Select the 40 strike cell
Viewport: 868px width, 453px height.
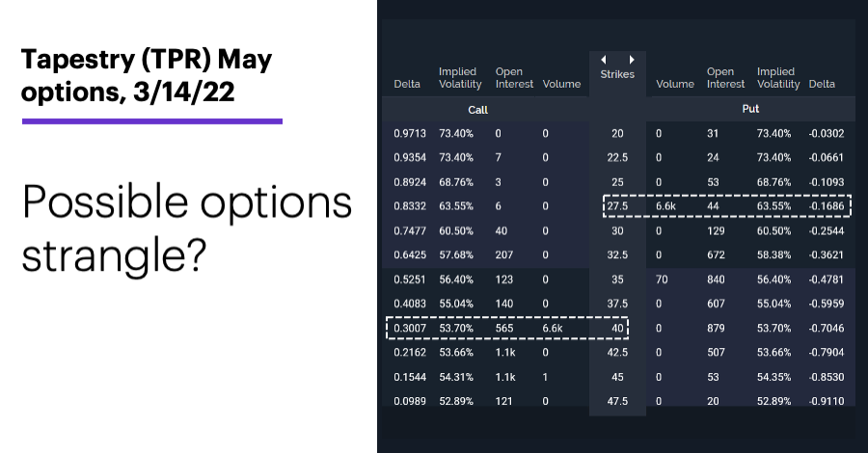click(x=617, y=328)
